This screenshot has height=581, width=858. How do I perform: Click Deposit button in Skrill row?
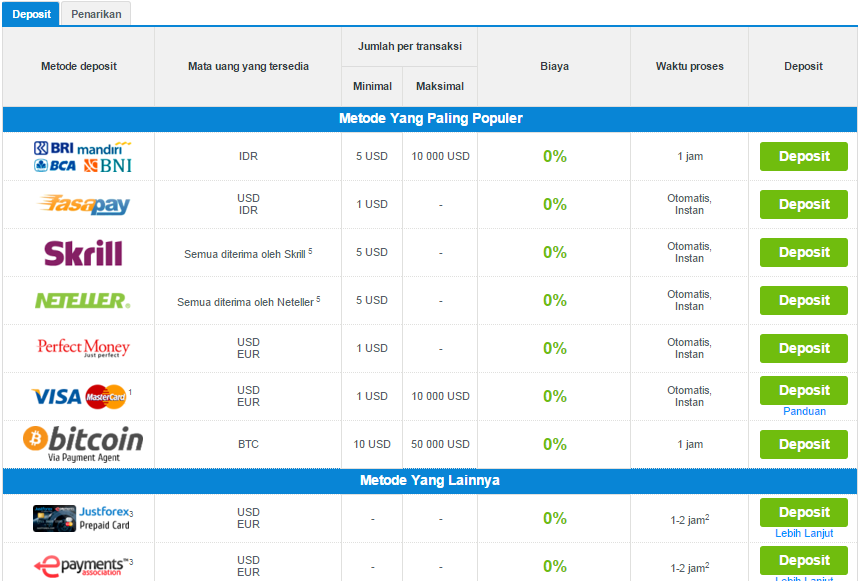(803, 253)
